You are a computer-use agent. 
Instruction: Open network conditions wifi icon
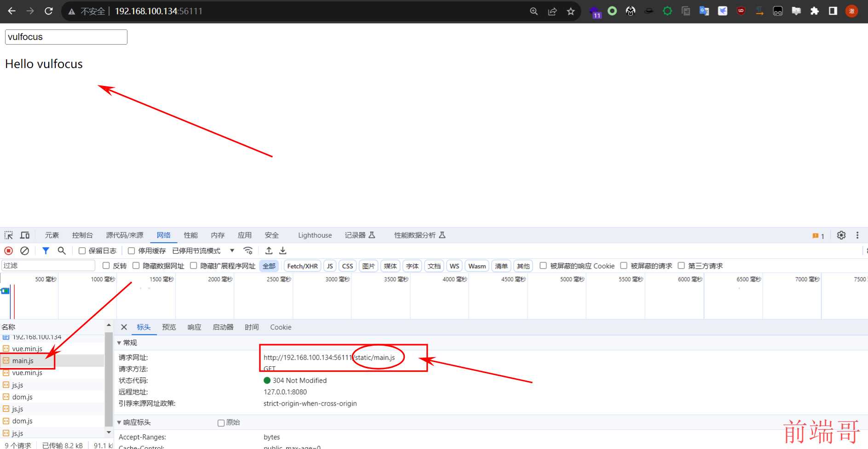(x=248, y=250)
